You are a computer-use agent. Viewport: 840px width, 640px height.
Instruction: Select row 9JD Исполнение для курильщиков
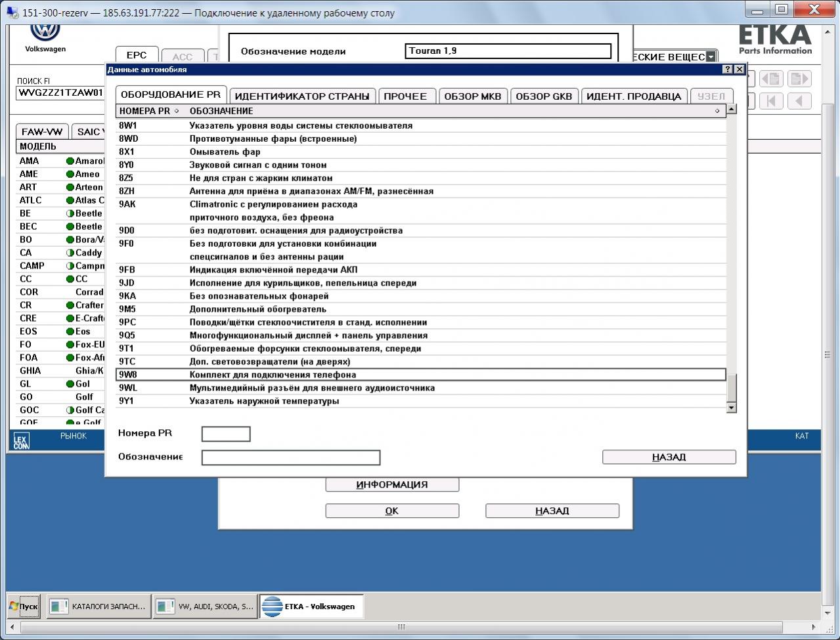click(421, 283)
